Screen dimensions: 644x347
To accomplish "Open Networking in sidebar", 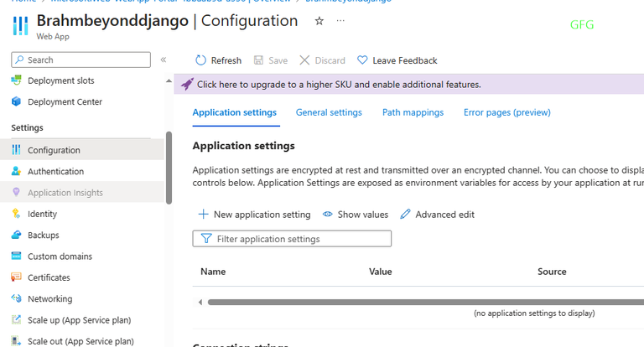I will tap(50, 299).
